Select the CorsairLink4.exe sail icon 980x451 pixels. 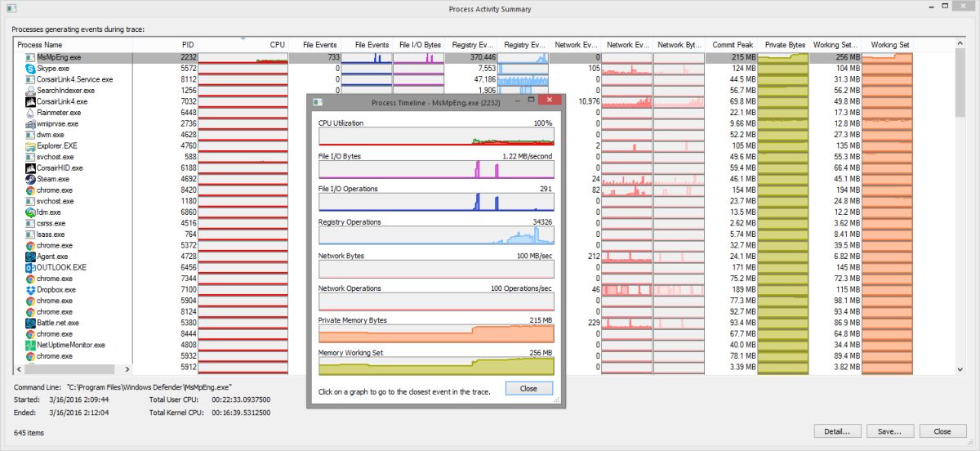[x=29, y=102]
